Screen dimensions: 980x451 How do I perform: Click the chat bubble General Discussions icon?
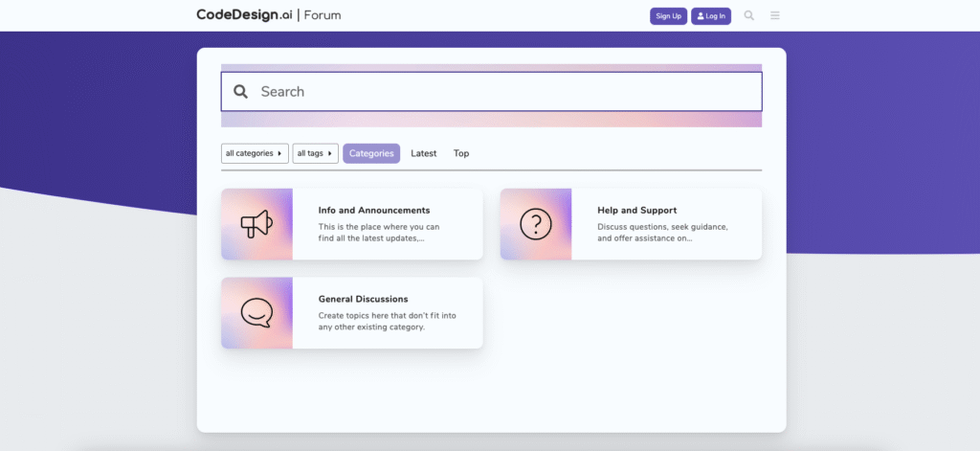256,313
